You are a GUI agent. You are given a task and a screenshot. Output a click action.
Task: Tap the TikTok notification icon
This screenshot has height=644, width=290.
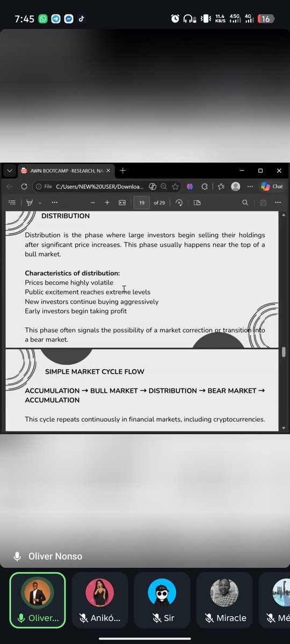tap(81, 18)
